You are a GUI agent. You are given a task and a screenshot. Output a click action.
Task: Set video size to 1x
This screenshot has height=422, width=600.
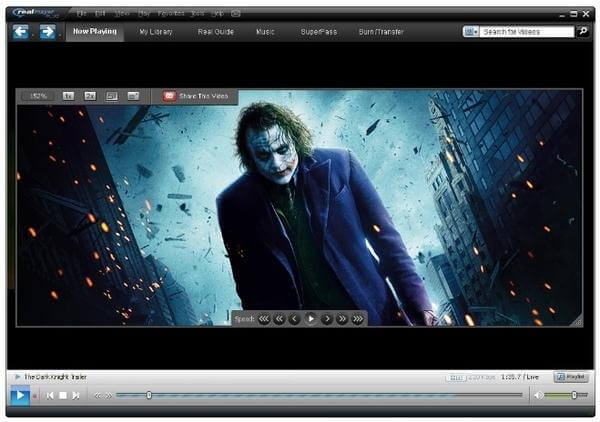point(68,96)
